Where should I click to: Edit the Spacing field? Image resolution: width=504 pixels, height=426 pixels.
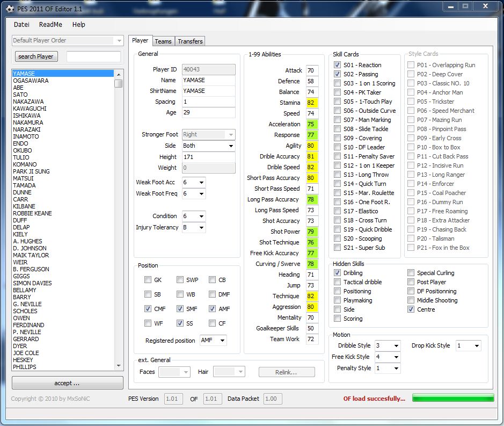click(x=209, y=102)
